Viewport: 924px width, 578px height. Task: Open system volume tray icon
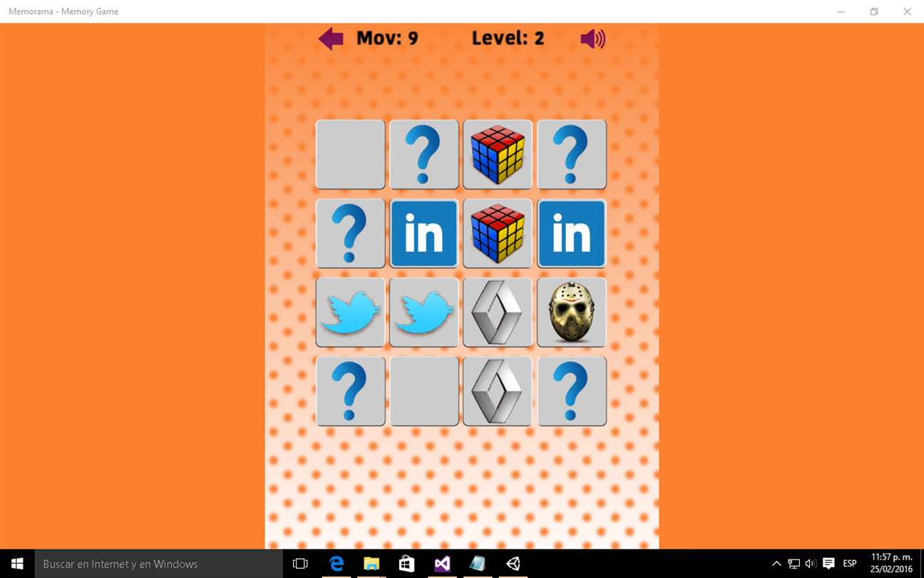pos(811,564)
